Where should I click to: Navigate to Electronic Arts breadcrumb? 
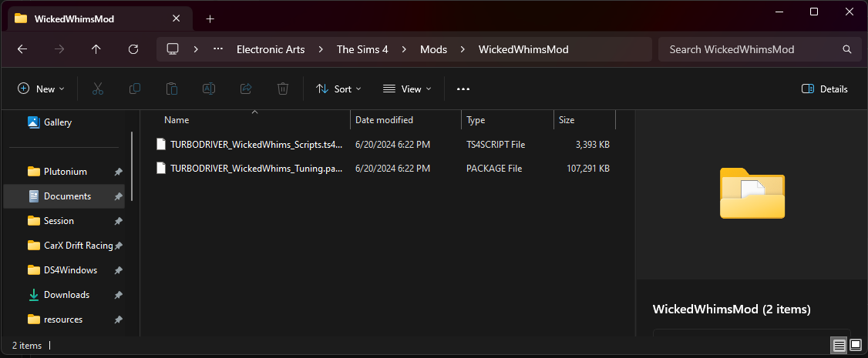271,49
